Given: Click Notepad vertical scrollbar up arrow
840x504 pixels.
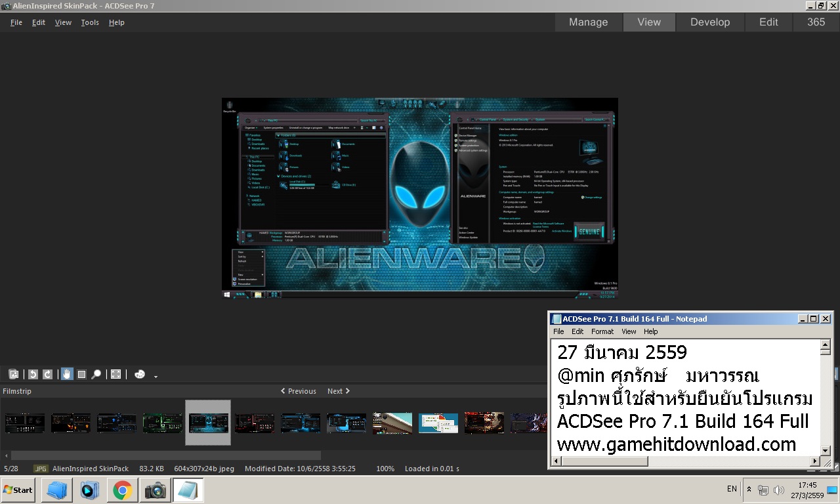Looking at the screenshot, I should click(x=826, y=345).
